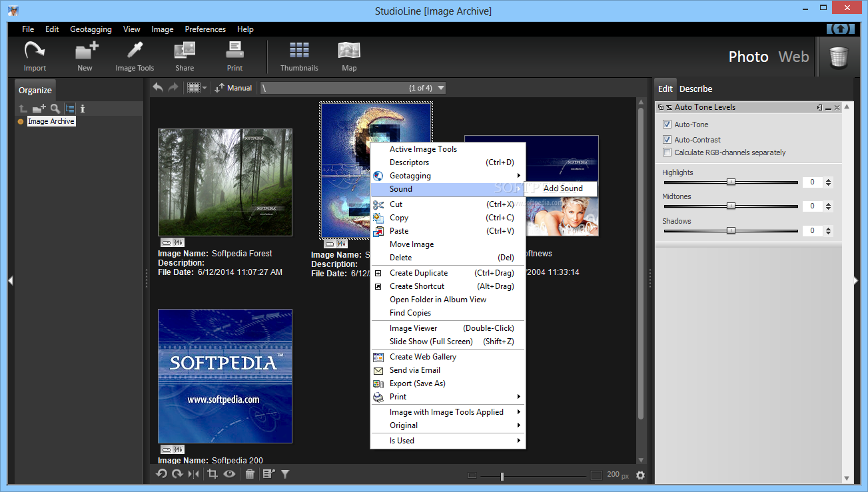Open the Import tool
Screen dimensions: 868x492
35,56
